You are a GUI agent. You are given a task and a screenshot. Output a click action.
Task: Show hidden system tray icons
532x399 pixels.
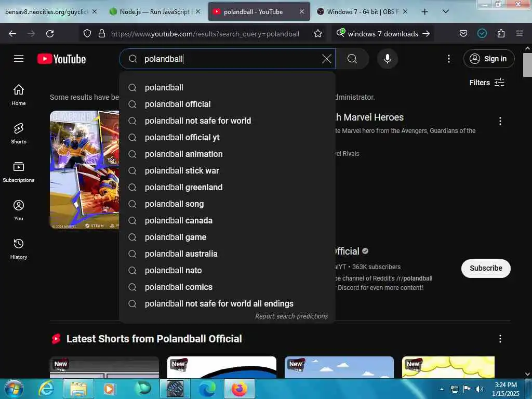(442, 389)
